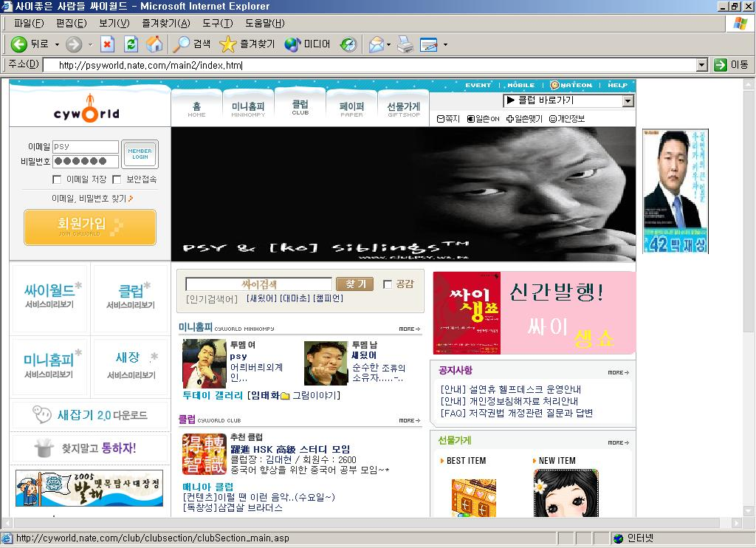Viewport: 756px width, 548px height.
Task: Expand the 뒤로 back history arrow
Action: pyautogui.click(x=57, y=44)
